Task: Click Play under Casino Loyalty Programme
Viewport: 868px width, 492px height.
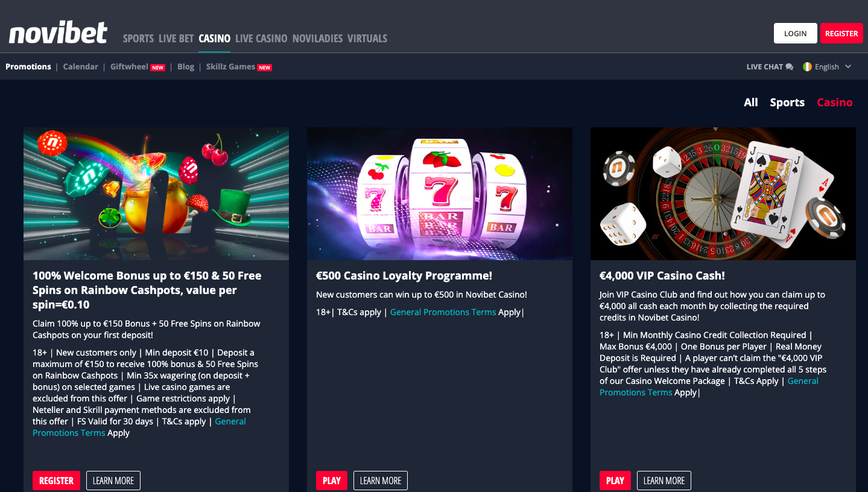Action: tap(332, 481)
